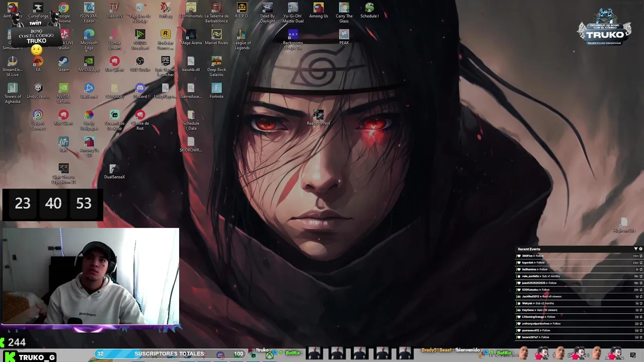Launch the Raft game icon

[x=63, y=144]
